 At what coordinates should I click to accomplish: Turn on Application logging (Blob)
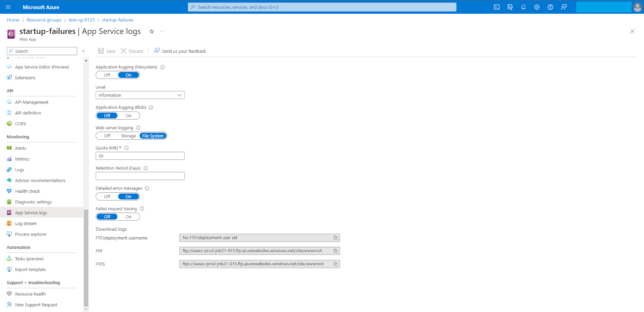coord(128,116)
